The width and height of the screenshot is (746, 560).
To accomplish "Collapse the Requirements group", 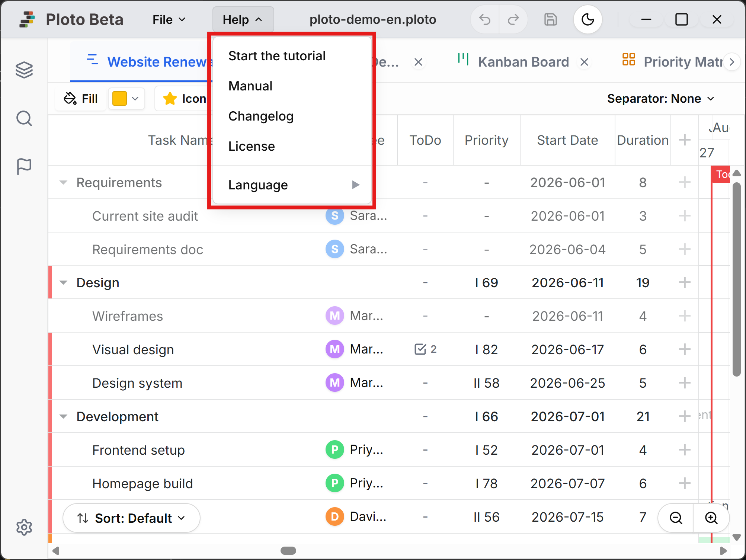I will (x=64, y=183).
